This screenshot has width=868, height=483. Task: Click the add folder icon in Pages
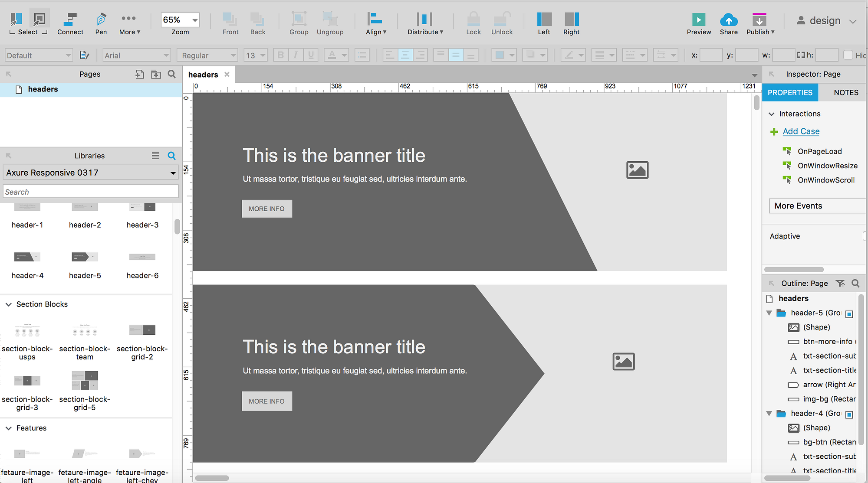[x=156, y=75]
